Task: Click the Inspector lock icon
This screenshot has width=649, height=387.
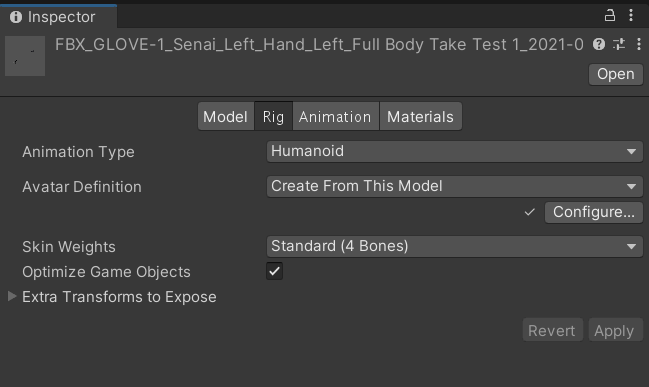Action: [610, 16]
